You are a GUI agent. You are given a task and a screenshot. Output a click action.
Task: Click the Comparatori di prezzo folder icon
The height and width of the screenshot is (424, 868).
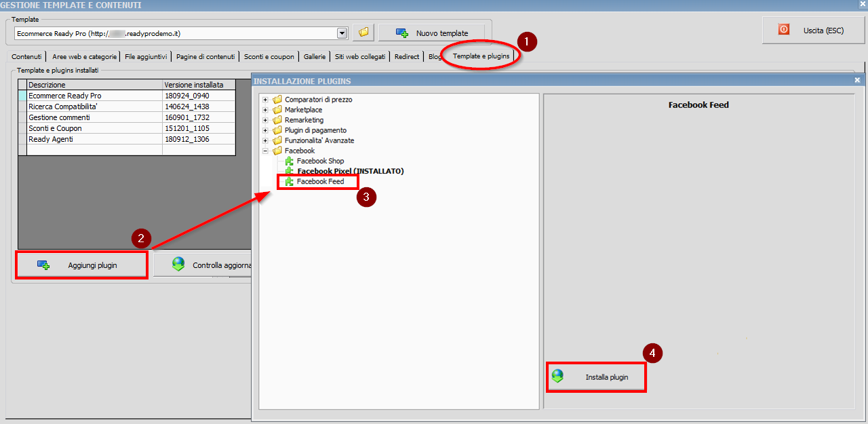coord(277,100)
